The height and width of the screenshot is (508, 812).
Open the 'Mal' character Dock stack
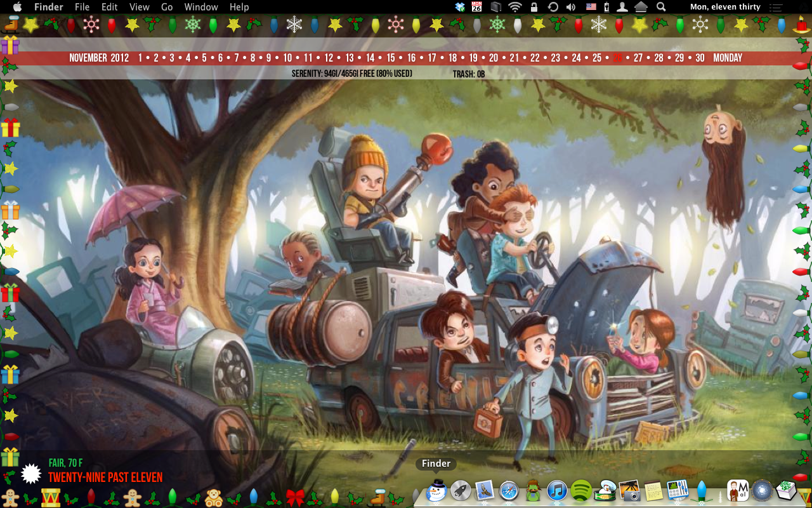click(x=738, y=491)
